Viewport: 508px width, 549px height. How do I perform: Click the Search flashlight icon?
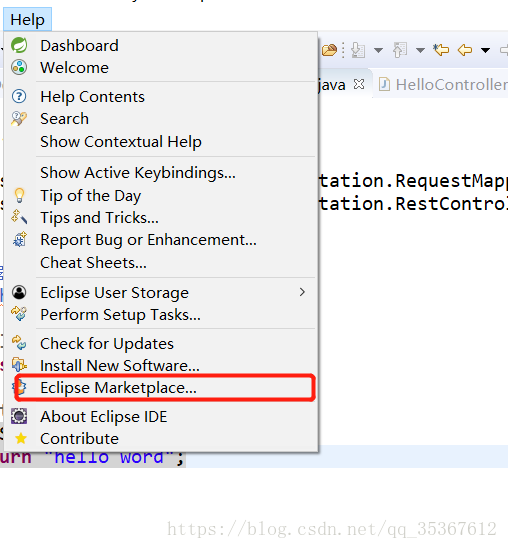click(x=19, y=119)
